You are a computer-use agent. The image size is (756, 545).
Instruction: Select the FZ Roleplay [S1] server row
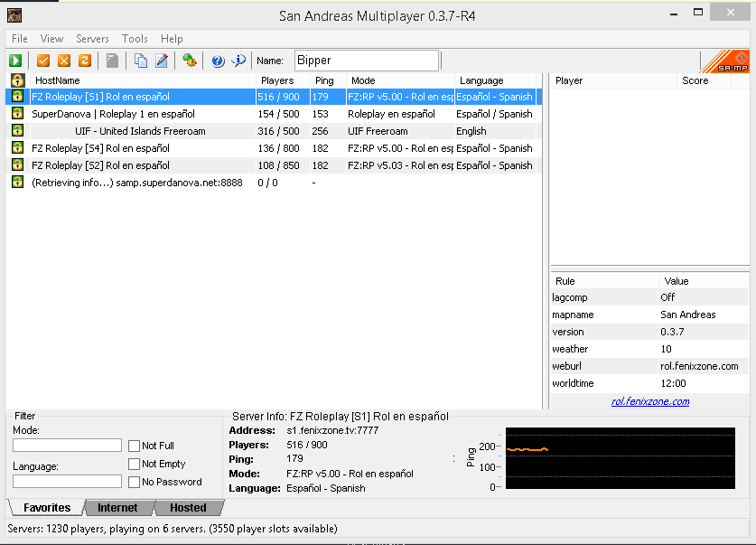[274, 97]
